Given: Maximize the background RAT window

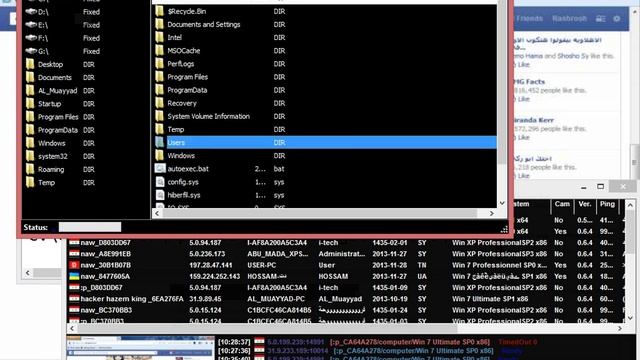Looking at the screenshot, I should [600, 187].
